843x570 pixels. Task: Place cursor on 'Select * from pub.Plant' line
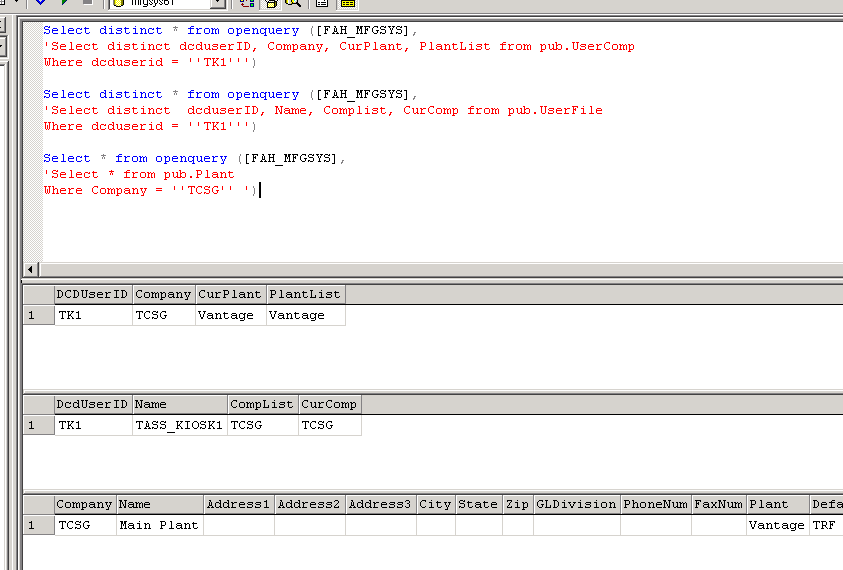click(139, 174)
